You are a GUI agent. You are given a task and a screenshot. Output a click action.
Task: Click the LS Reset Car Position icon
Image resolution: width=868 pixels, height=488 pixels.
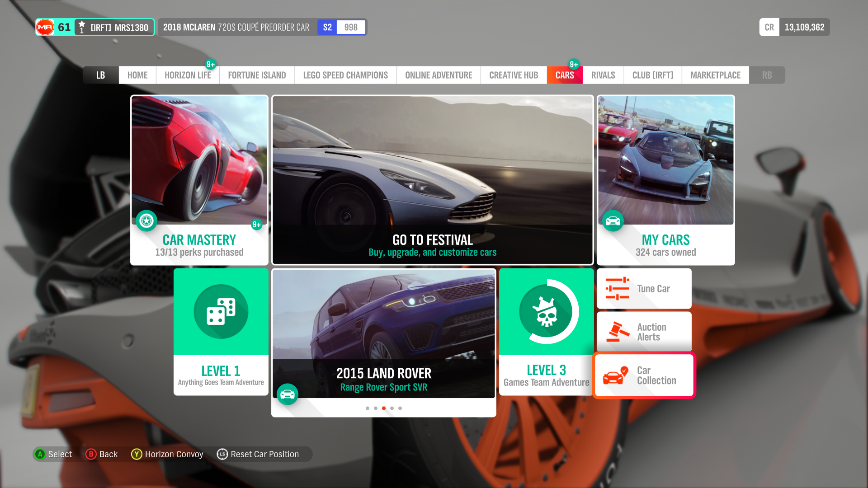(222, 454)
